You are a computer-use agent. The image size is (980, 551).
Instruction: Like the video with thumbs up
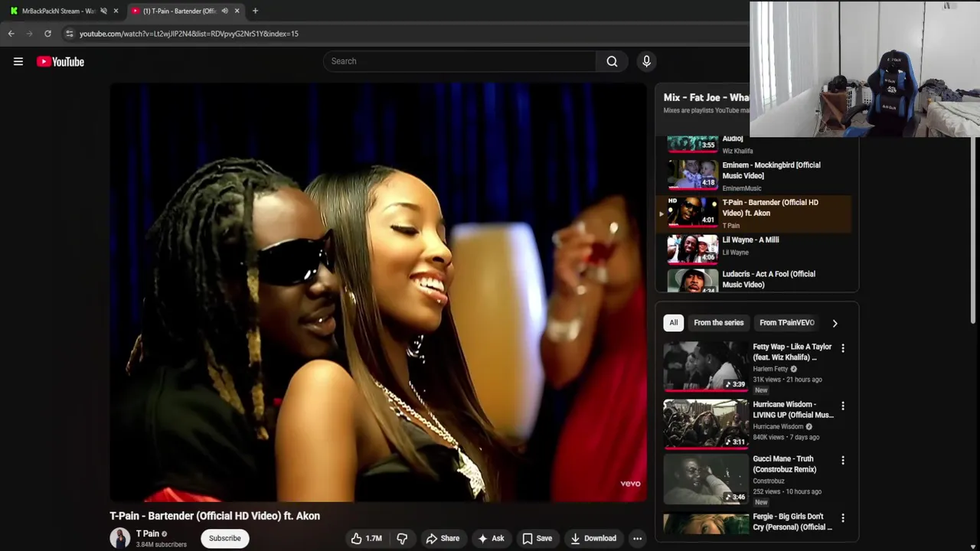coord(367,539)
